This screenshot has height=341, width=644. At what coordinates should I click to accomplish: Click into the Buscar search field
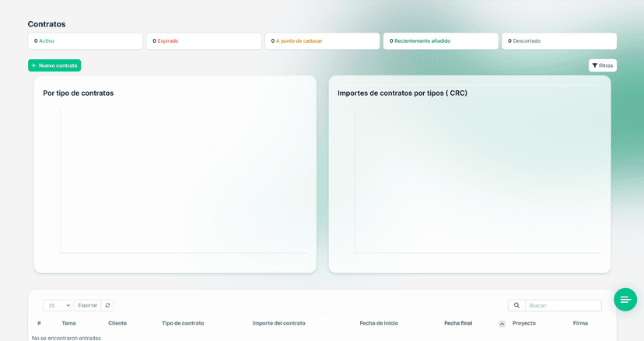562,305
